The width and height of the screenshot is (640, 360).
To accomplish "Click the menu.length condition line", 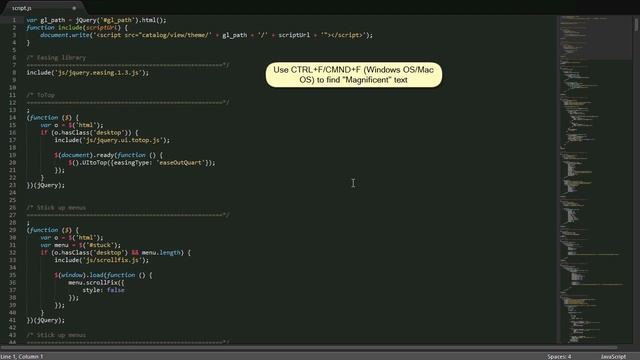I will tap(115, 253).
